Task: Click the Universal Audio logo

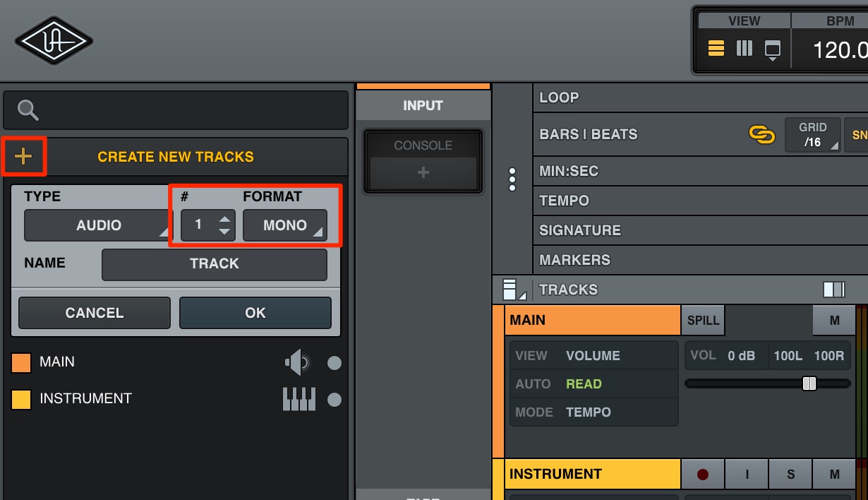Action: [x=54, y=41]
